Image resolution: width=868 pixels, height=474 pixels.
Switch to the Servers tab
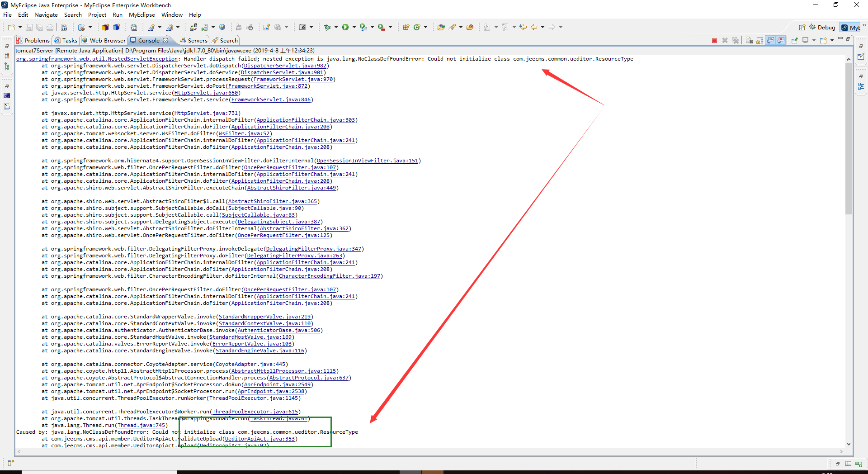(193, 41)
